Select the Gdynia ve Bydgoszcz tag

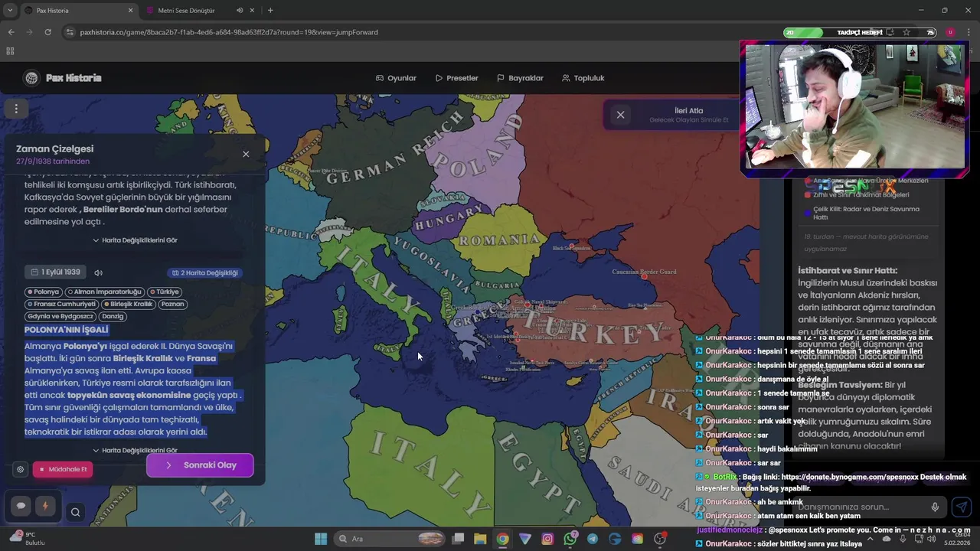click(60, 316)
